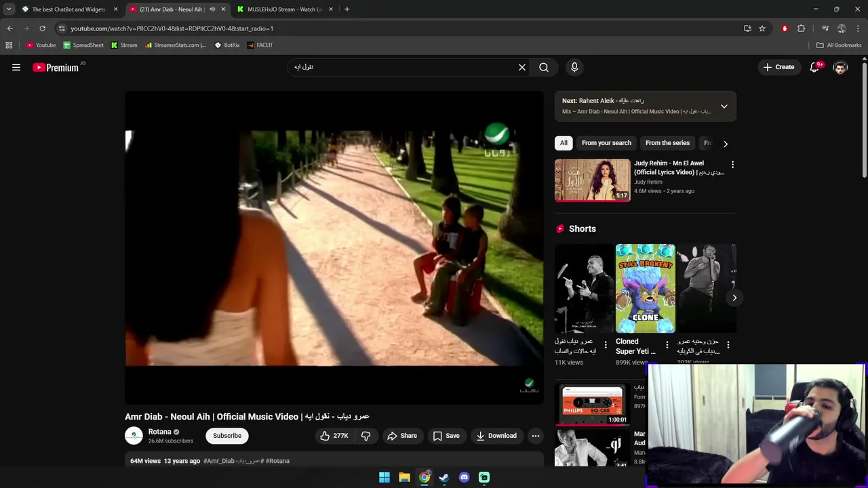Select the All filter chip
This screenshot has height=488, width=868.
coord(564,143)
